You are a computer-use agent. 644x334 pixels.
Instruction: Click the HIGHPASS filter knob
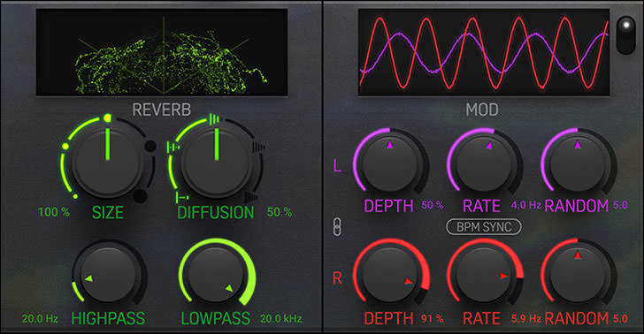[109, 276]
